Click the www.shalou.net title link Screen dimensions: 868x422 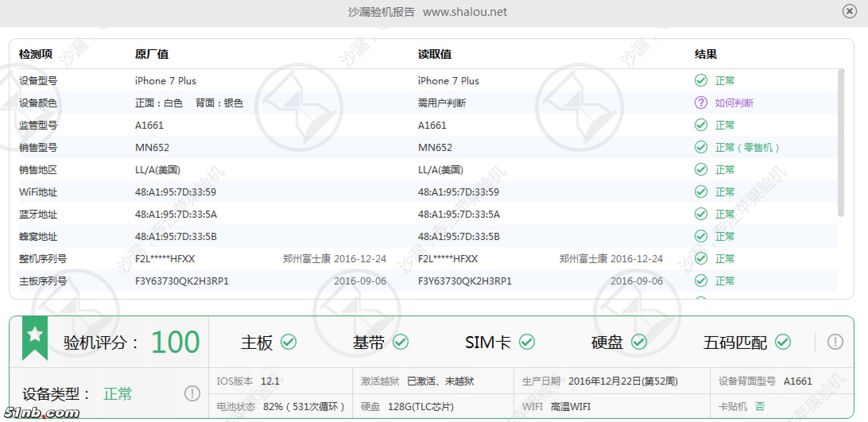click(465, 12)
